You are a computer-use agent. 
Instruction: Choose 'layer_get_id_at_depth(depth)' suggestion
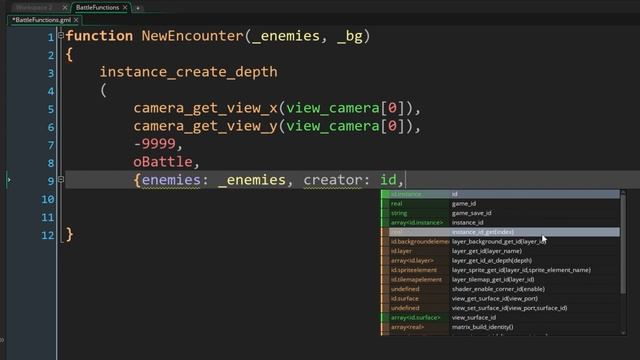pos(500,260)
